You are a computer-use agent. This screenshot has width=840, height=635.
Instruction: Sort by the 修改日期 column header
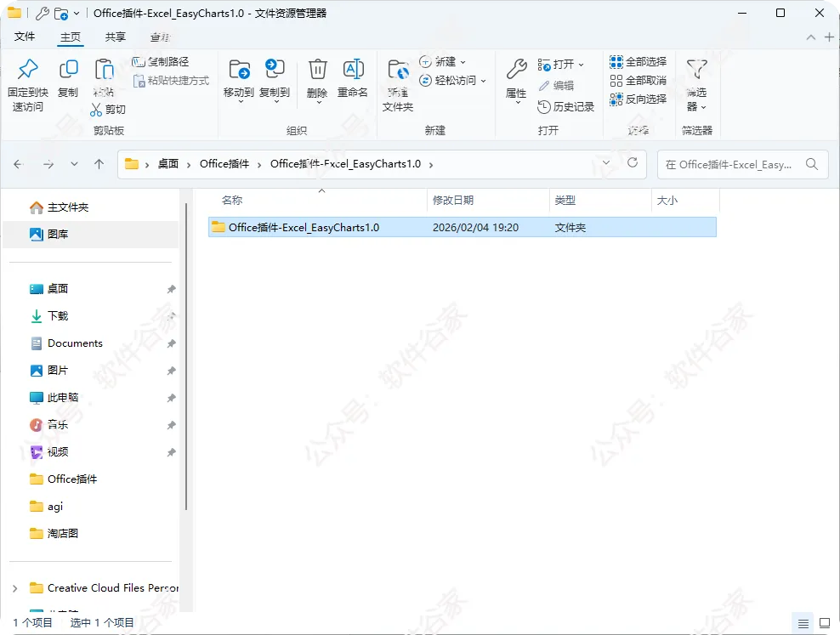click(453, 201)
